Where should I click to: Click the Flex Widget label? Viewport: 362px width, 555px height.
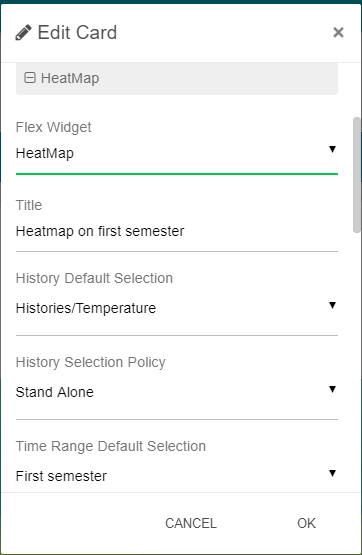(x=53, y=127)
